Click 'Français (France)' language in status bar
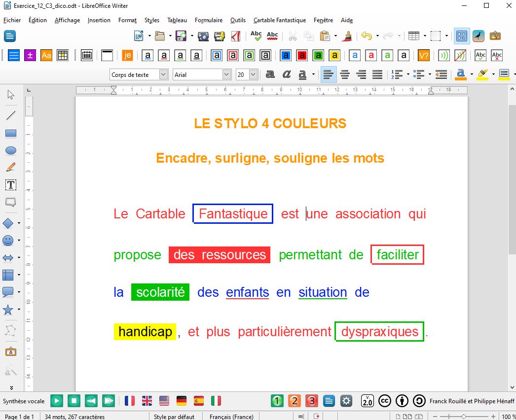The height and width of the screenshot is (420, 516). click(x=231, y=417)
